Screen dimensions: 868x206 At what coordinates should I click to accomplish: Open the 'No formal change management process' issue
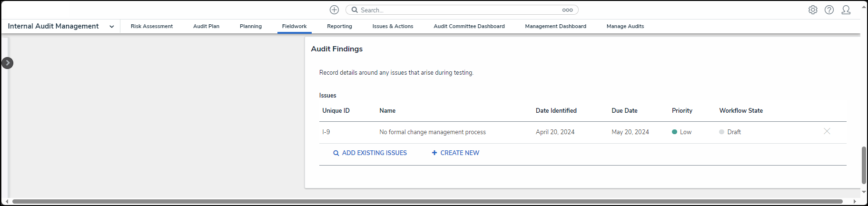(432, 132)
